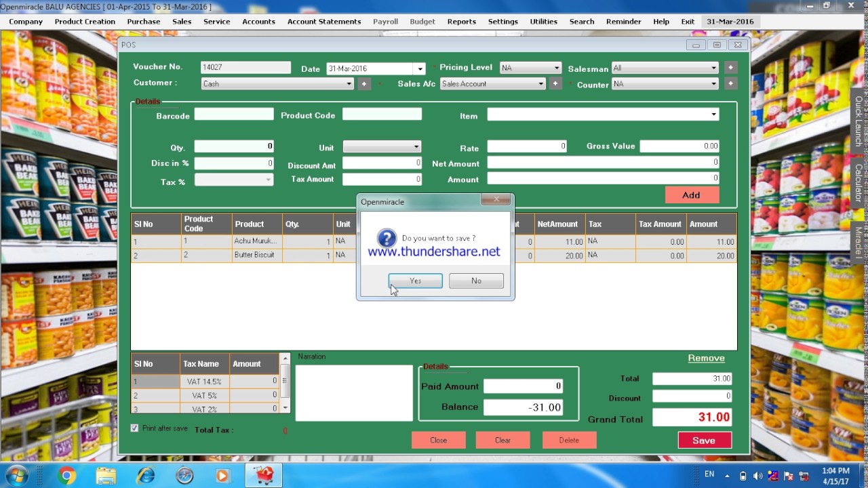Open Safari browser from the taskbar
Screen dimensions: 868x488
[x=184, y=476]
